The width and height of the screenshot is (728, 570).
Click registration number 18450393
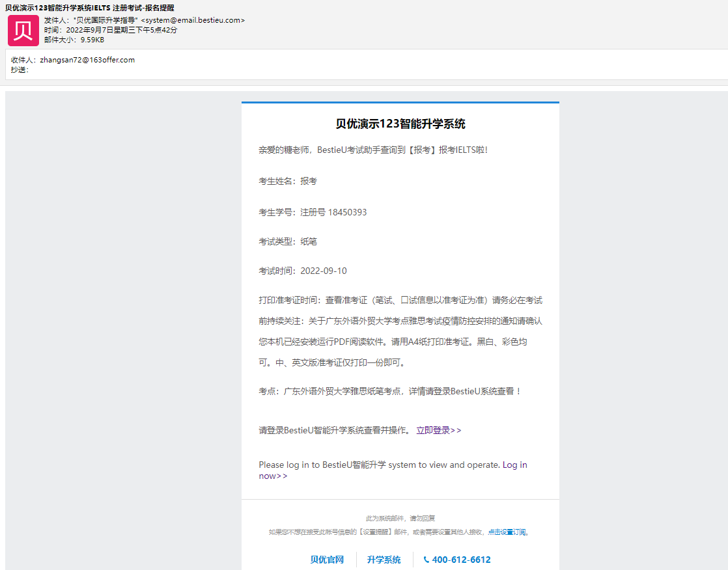(347, 212)
